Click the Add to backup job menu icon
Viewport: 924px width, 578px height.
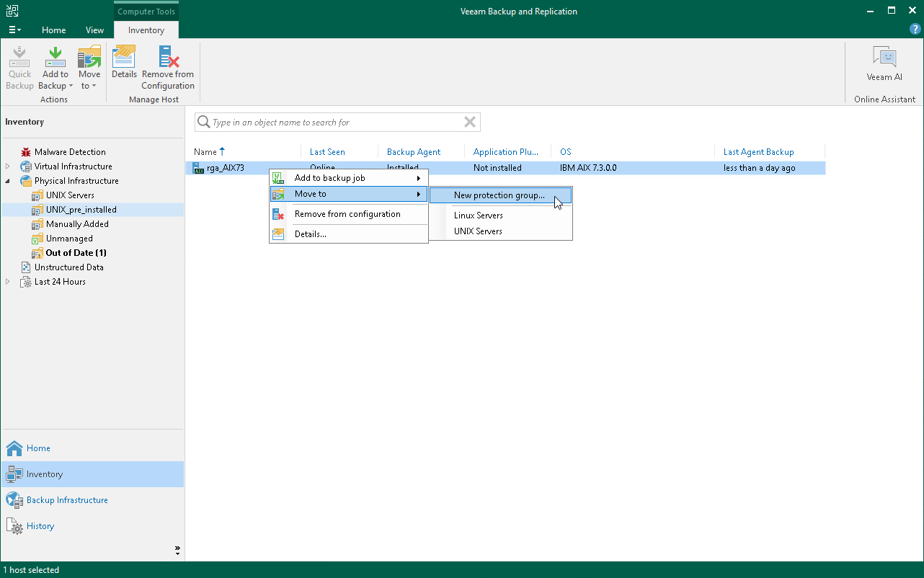pyautogui.click(x=278, y=178)
